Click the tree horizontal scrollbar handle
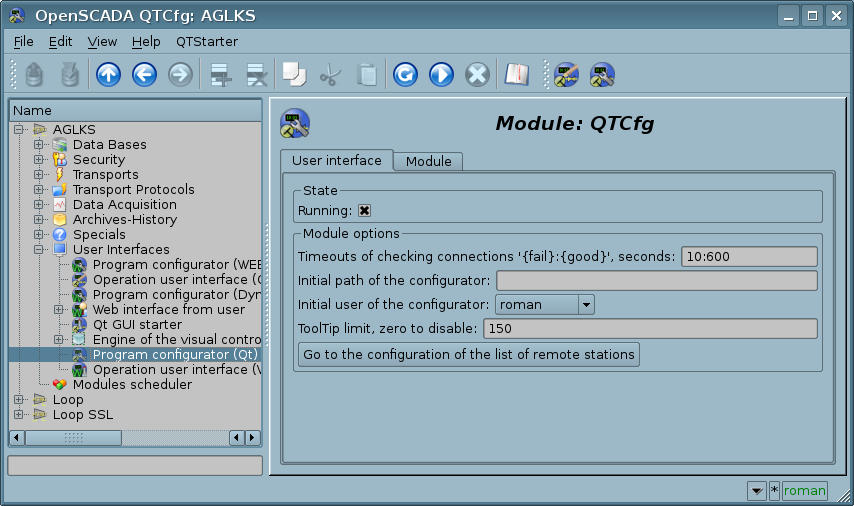The width and height of the screenshot is (854, 506). point(74,437)
